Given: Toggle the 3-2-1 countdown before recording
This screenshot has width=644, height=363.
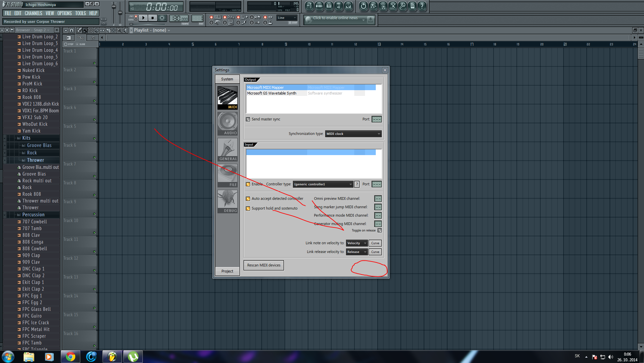Looking at the screenshot, I should [x=225, y=17].
